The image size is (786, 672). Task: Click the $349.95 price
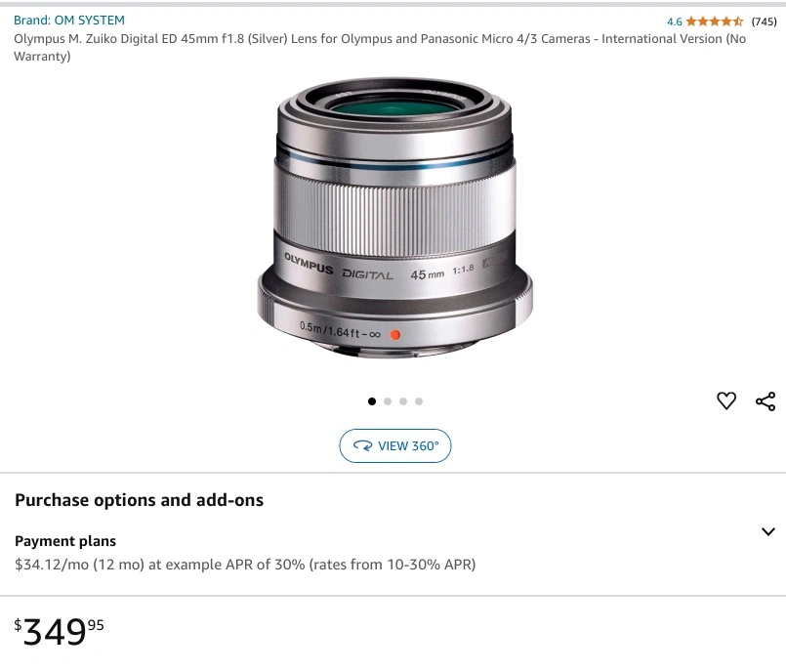click(60, 632)
